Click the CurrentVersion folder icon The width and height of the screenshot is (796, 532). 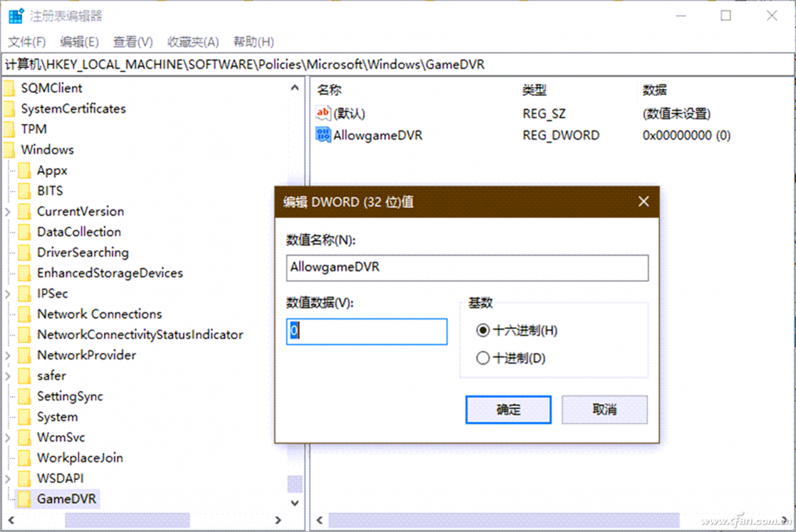coord(25,212)
